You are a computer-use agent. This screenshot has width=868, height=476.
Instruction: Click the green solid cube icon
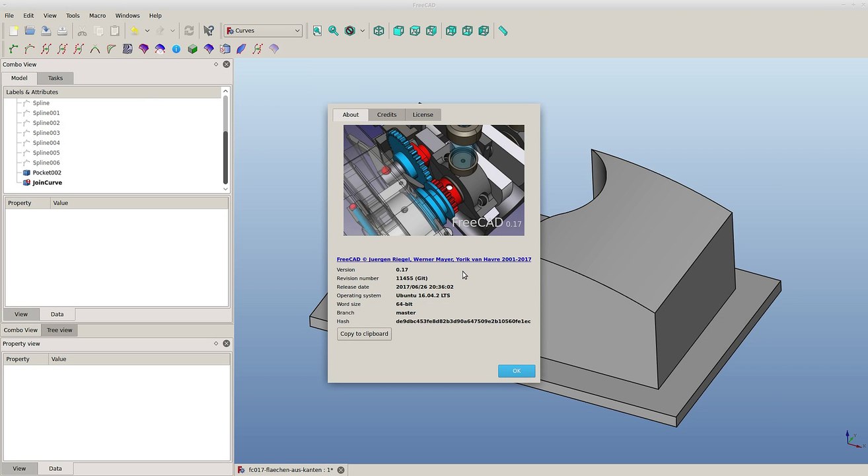(x=192, y=49)
